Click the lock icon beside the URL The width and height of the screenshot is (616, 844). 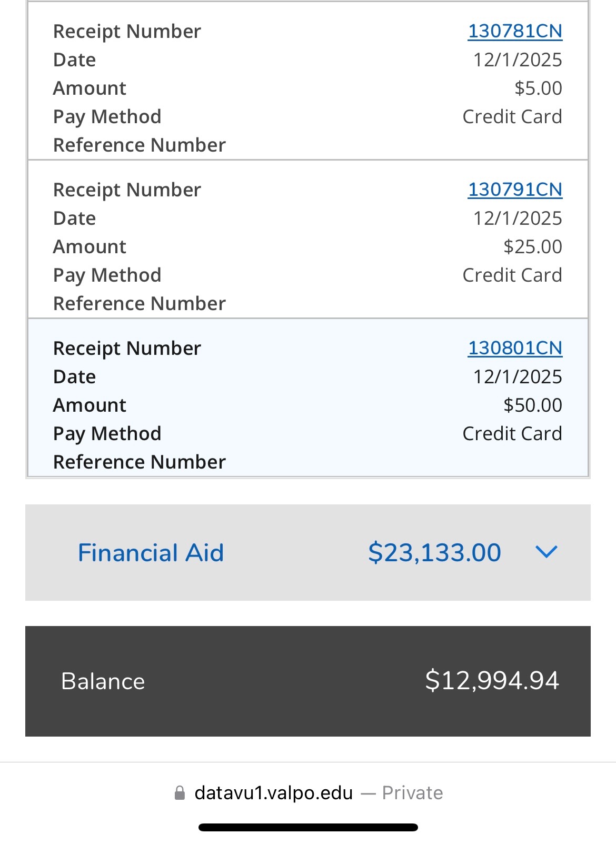coord(180,793)
